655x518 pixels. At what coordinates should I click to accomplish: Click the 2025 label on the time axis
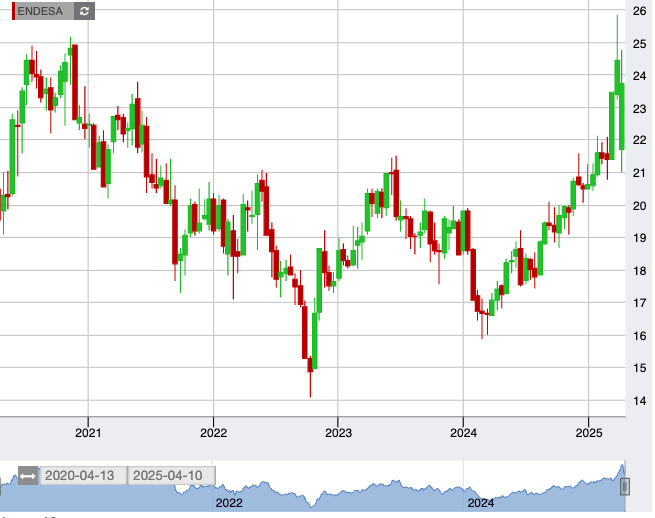[588, 433]
